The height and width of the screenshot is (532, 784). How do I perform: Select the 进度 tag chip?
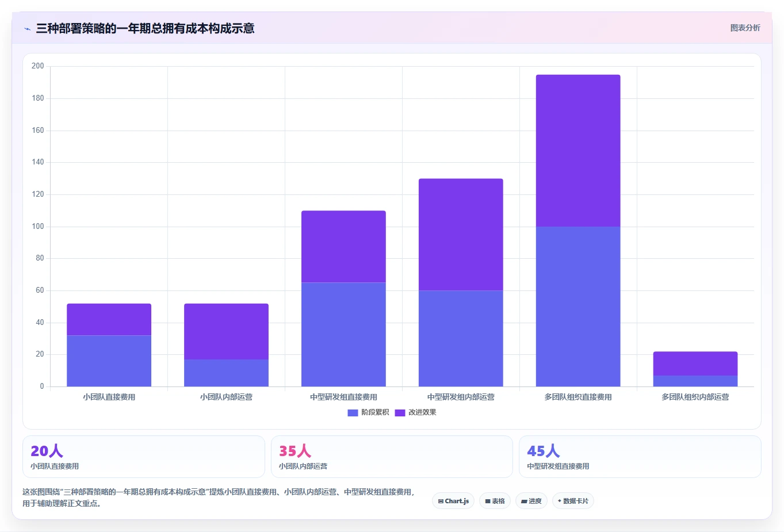(x=531, y=501)
